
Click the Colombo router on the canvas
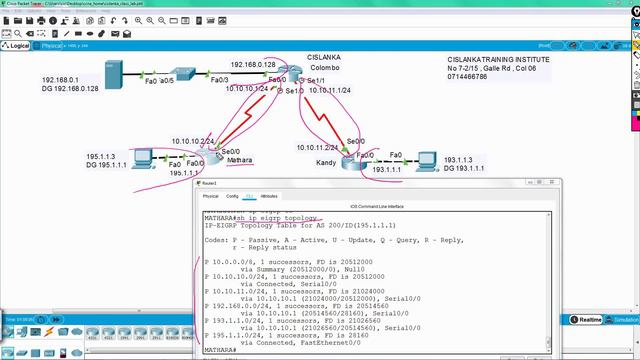291,73
